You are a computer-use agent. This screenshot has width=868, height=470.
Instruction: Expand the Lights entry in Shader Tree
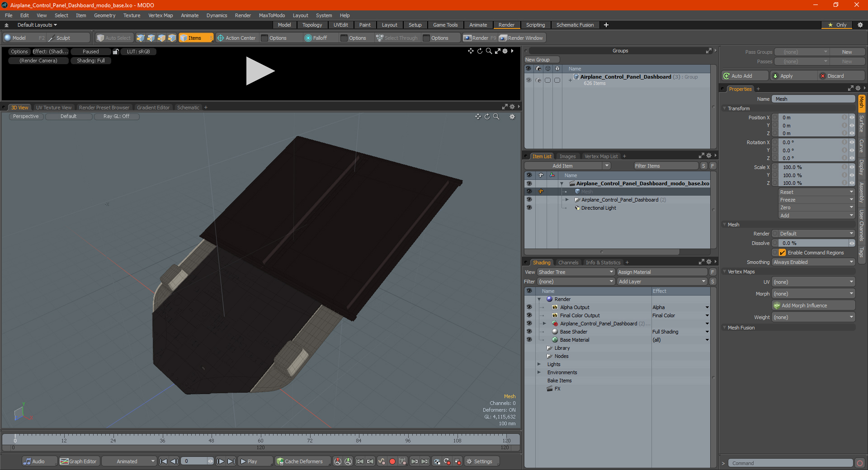click(539, 364)
